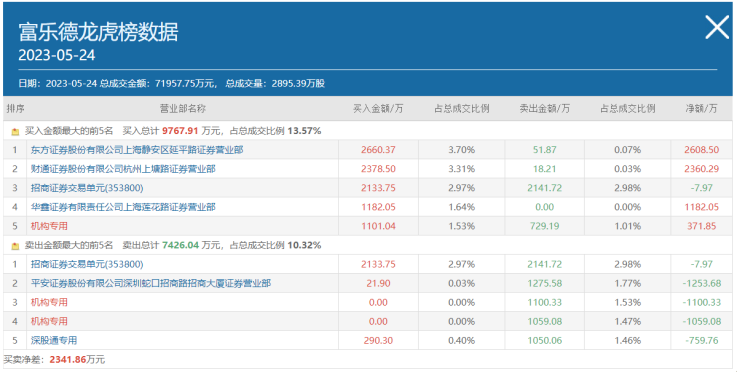Select the sell total 7426.04
The width and height of the screenshot is (737, 372).
click(180, 245)
